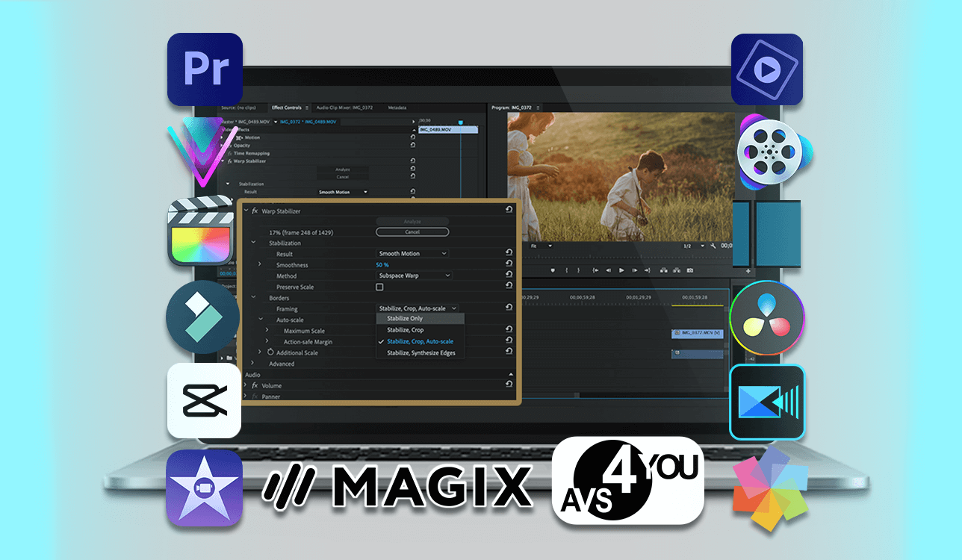
Task: Enable the Preserve Scale checkbox
Action: 379,287
